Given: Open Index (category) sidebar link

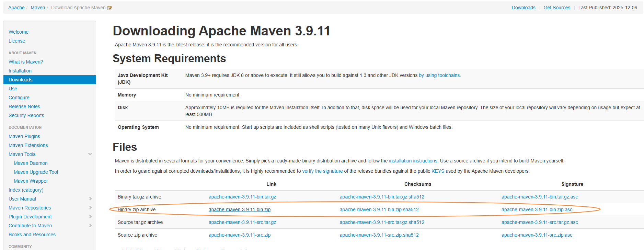Looking at the screenshot, I should tap(26, 190).
